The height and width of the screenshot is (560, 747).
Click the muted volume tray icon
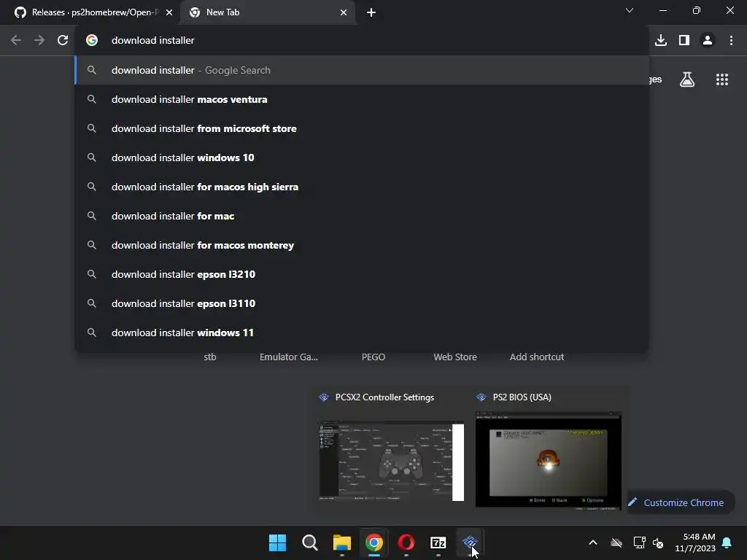click(658, 542)
